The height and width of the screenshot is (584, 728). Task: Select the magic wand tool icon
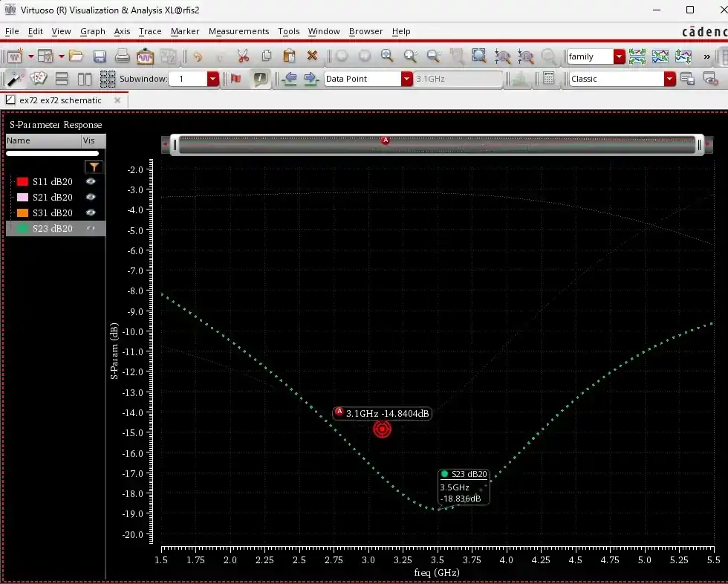point(16,79)
